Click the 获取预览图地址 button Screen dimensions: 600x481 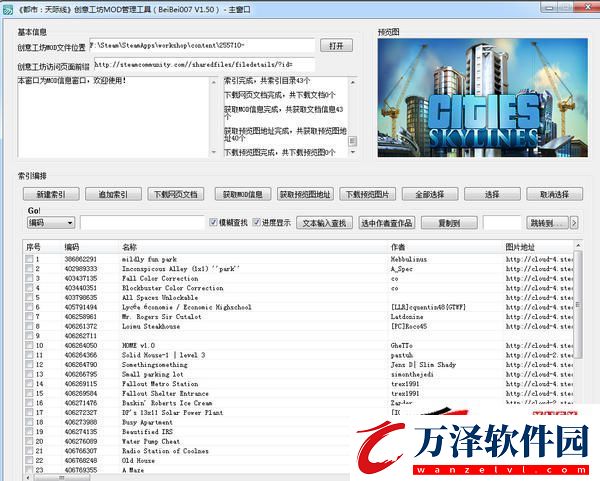[305, 194]
